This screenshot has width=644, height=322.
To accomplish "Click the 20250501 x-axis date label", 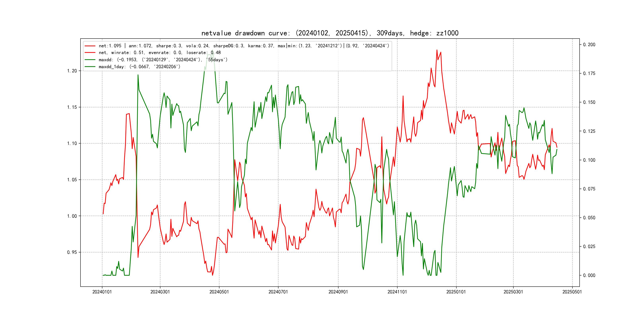I will tap(572, 292).
